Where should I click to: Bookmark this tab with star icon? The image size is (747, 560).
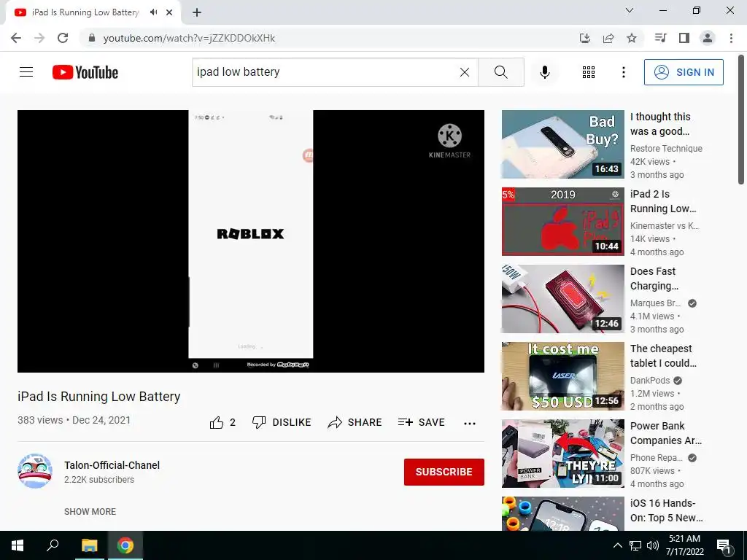632,38
